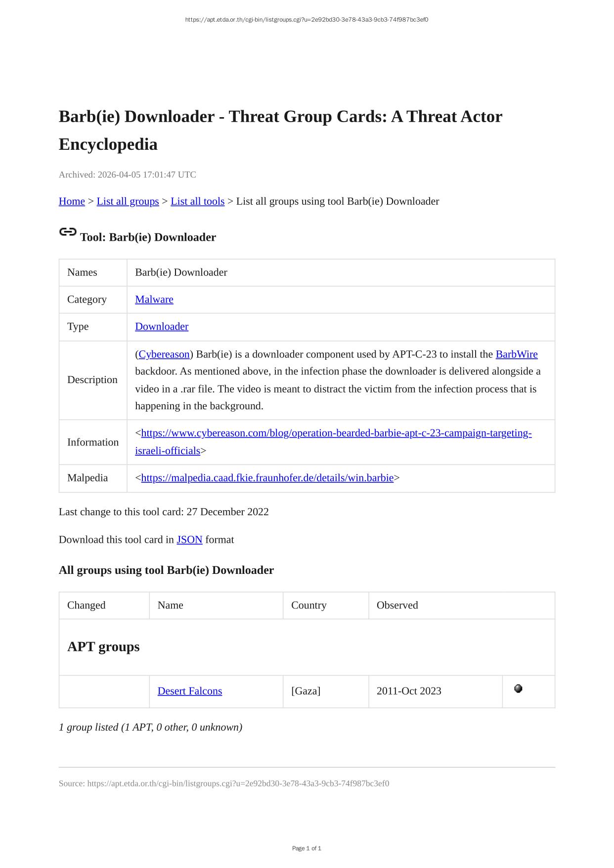Viewport: 614px width, 868px height.
Task: Click the Cybereason link in the description
Action: pyautogui.click(x=164, y=354)
